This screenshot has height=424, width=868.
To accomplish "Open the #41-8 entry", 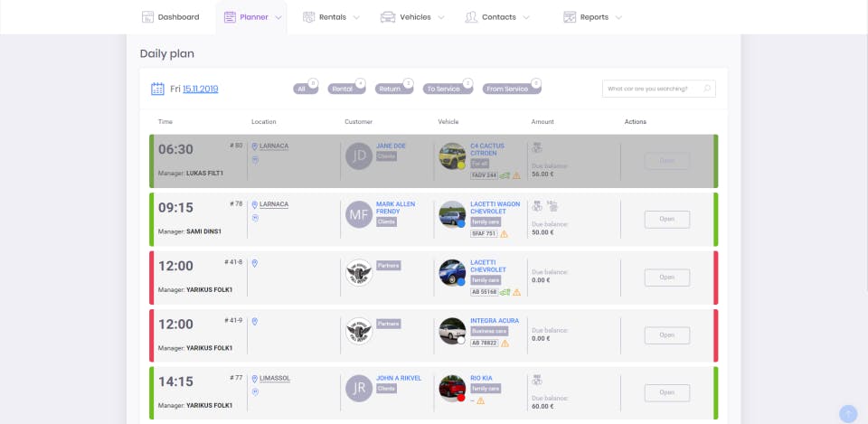I will click(667, 278).
